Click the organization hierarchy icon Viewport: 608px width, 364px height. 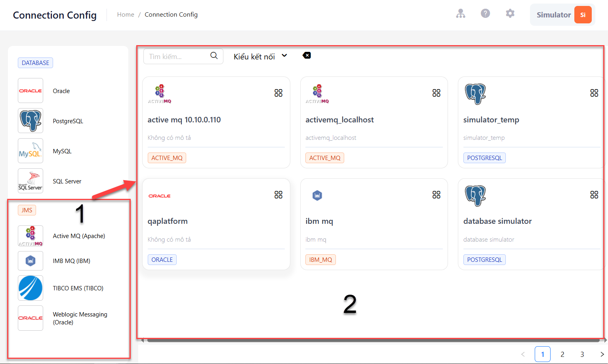click(460, 13)
